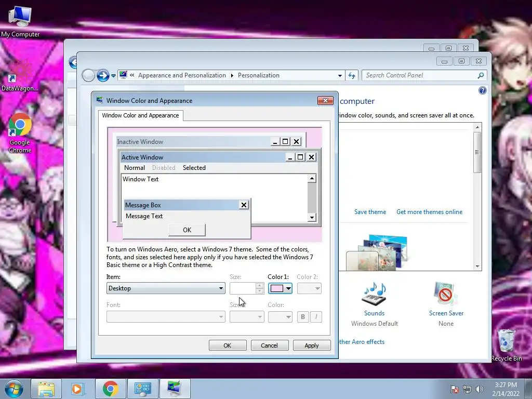The height and width of the screenshot is (399, 532).
Task: Open the Item dropdown showing Desktop
Action: click(x=166, y=288)
